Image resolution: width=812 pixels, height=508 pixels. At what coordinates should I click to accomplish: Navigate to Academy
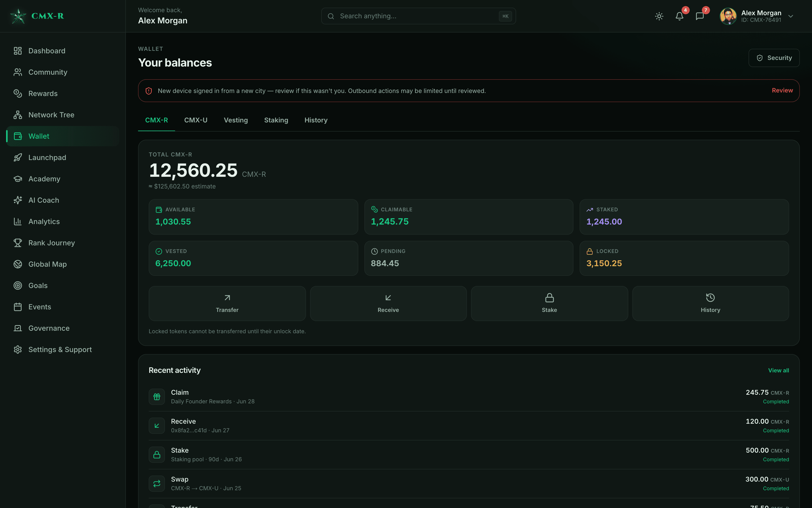62,179
